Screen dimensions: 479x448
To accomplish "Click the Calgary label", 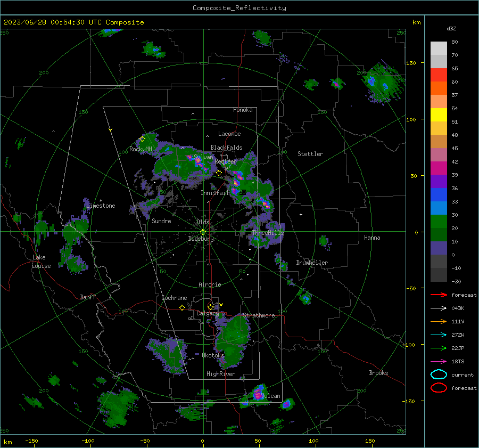I will pyautogui.click(x=208, y=313).
